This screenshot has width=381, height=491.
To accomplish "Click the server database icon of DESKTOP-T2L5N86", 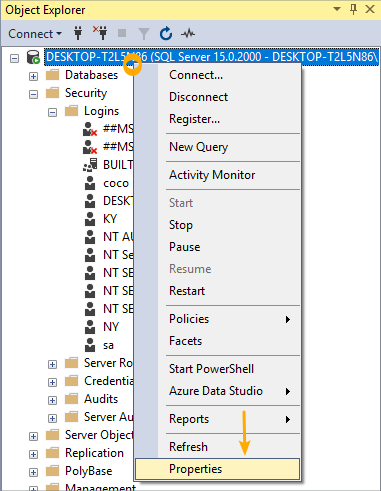I will pos(33,57).
